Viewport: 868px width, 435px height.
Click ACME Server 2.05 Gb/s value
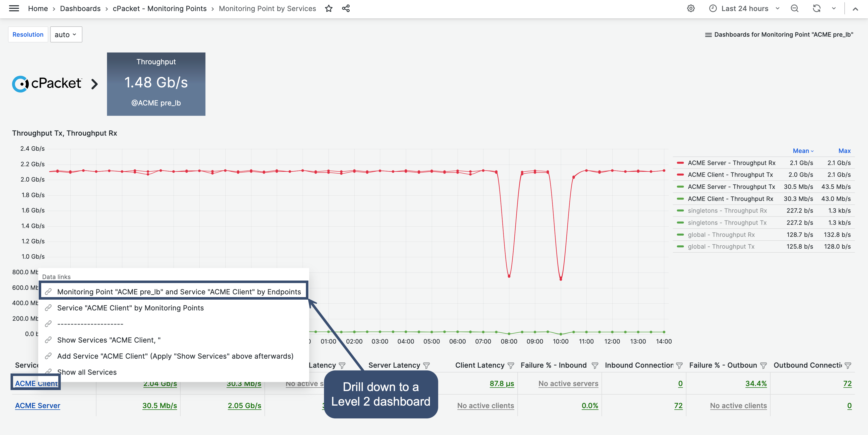coord(244,406)
